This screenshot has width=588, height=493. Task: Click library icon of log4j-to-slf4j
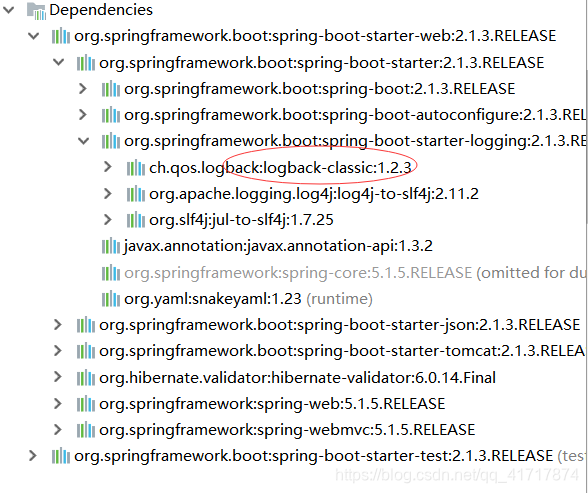tap(136, 194)
